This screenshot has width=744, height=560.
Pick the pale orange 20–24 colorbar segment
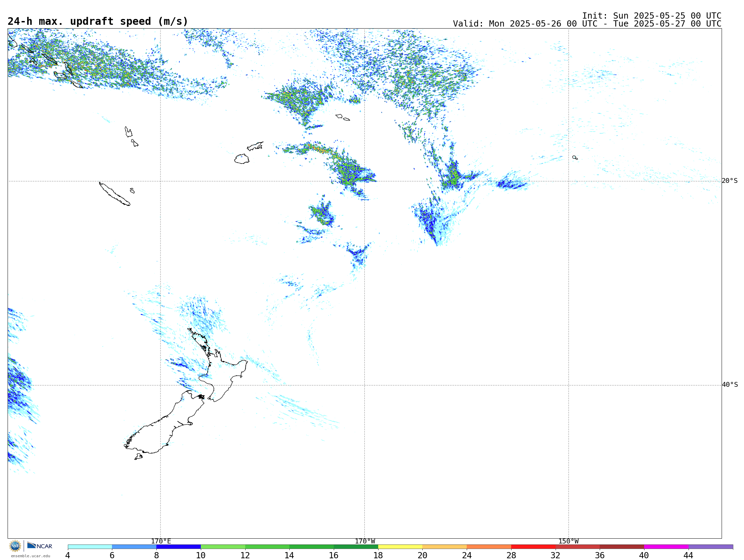point(445,547)
